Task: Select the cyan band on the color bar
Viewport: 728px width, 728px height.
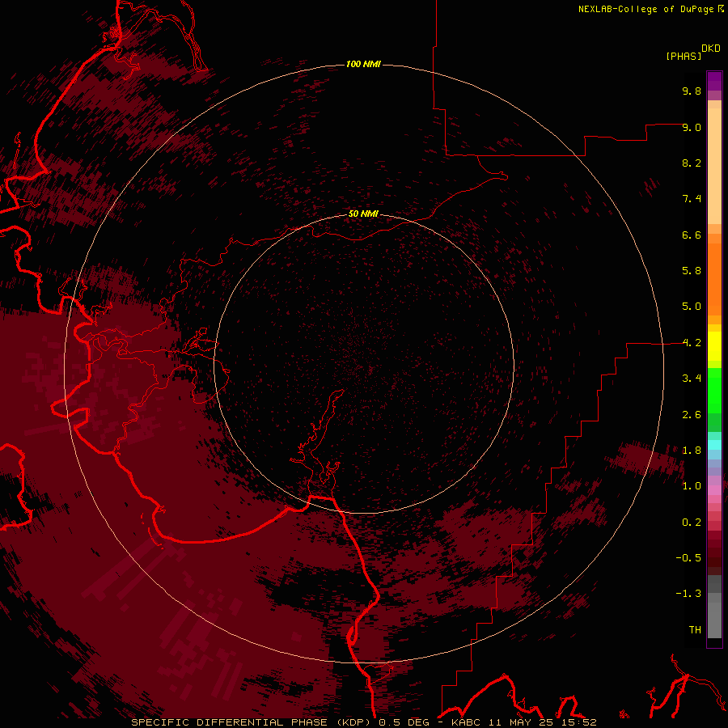Action: (x=714, y=445)
